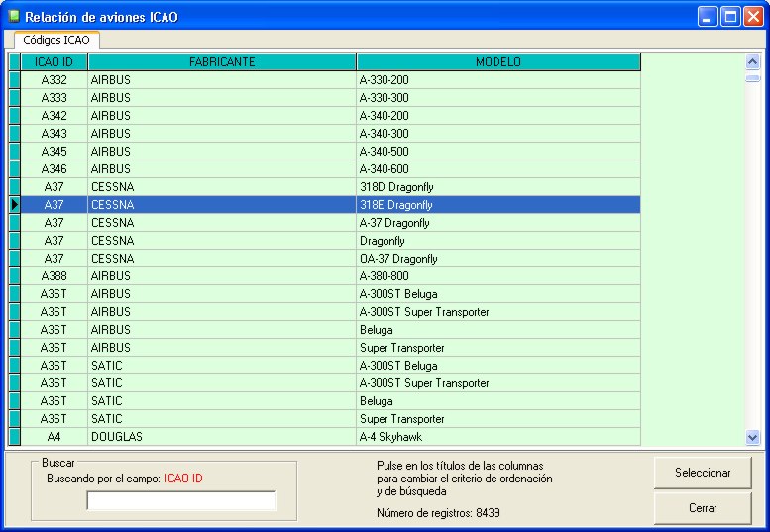Sort by the FABRICANTE column header
770x532 pixels.
[222, 62]
